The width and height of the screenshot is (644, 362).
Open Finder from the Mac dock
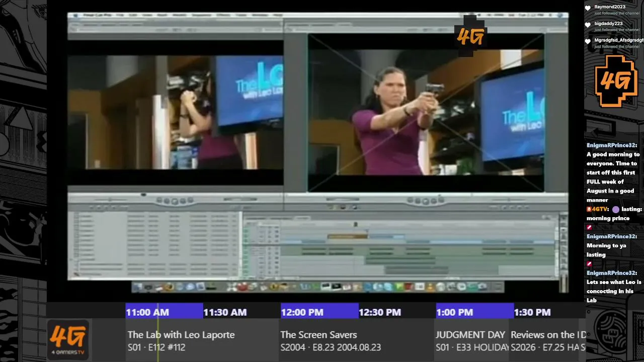(137, 287)
